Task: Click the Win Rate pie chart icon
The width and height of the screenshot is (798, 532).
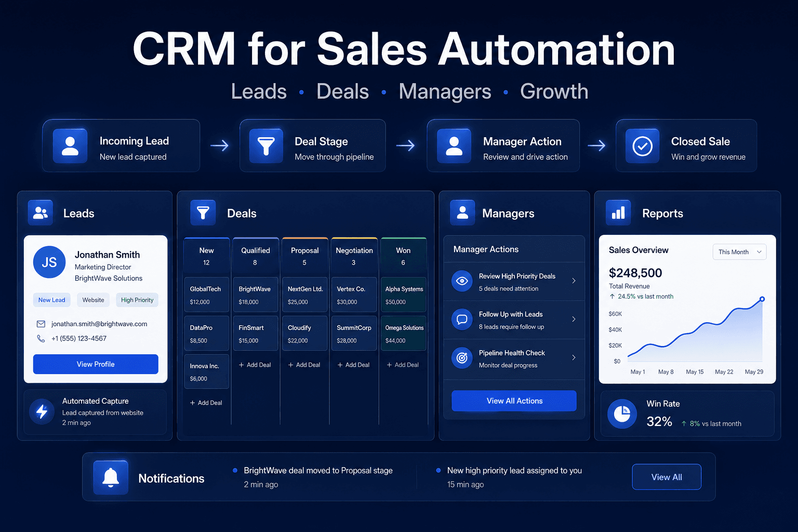Action: pos(622,414)
